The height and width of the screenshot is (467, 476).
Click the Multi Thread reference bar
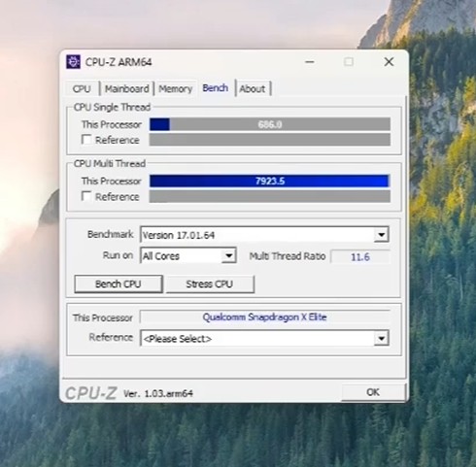[x=270, y=196]
